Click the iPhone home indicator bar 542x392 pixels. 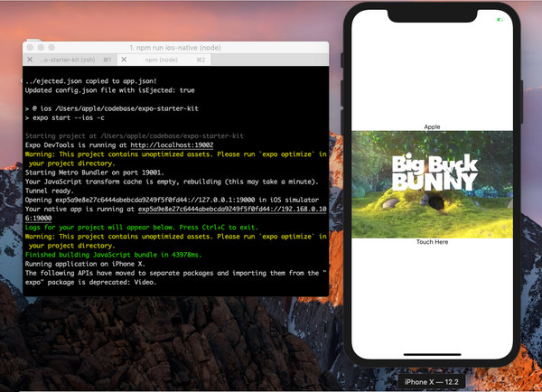[x=432, y=354]
